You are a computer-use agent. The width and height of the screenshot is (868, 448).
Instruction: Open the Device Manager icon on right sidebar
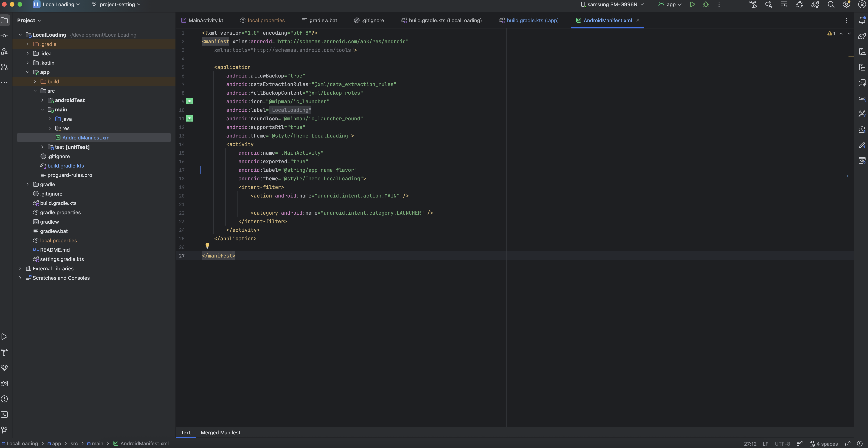(862, 51)
